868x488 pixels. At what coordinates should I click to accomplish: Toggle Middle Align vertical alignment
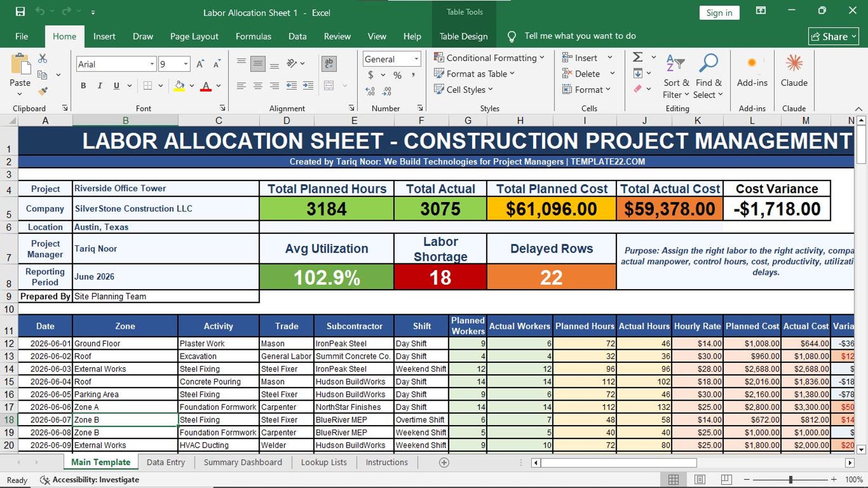pyautogui.click(x=258, y=64)
